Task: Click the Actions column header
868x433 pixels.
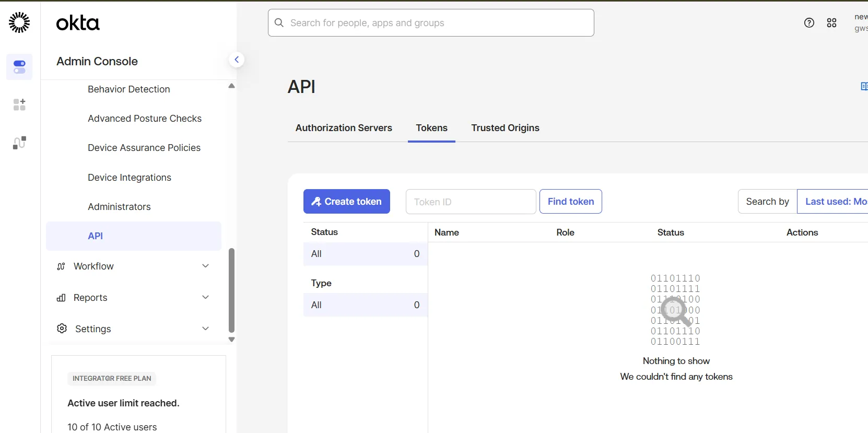Action: tap(802, 232)
